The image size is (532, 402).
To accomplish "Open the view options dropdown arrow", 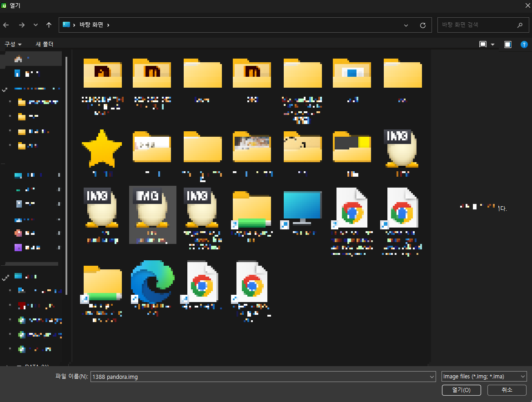I will pos(492,45).
